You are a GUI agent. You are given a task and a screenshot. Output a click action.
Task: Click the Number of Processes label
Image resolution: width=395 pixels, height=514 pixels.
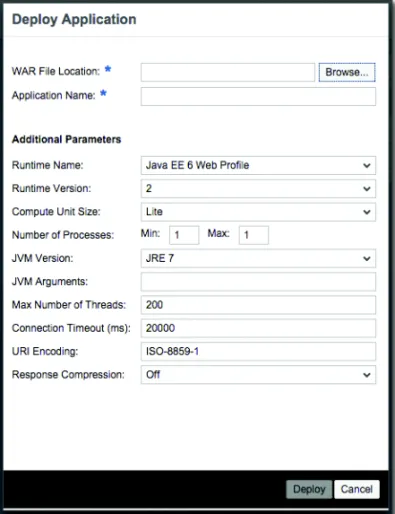pos(63,235)
